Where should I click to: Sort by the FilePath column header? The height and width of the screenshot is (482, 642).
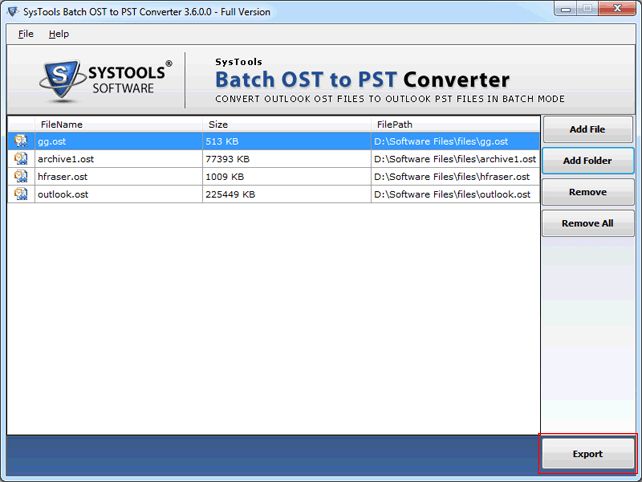(455, 124)
